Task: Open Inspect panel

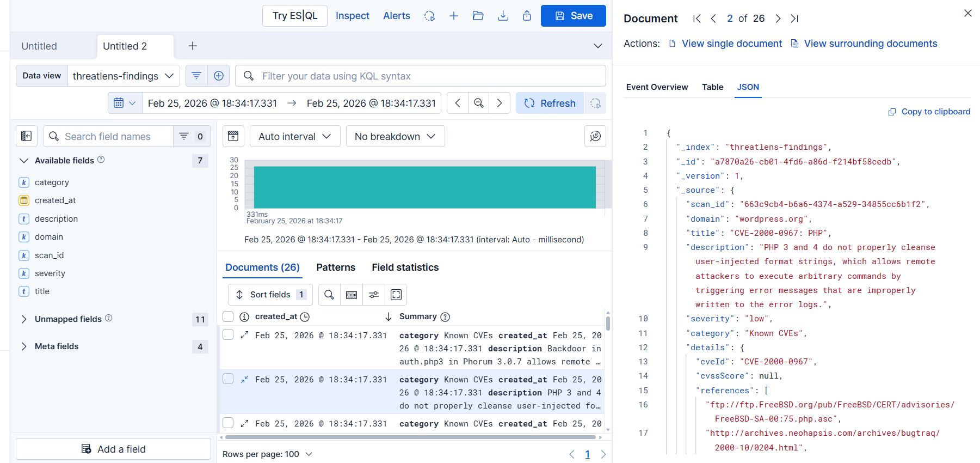Action: point(353,16)
